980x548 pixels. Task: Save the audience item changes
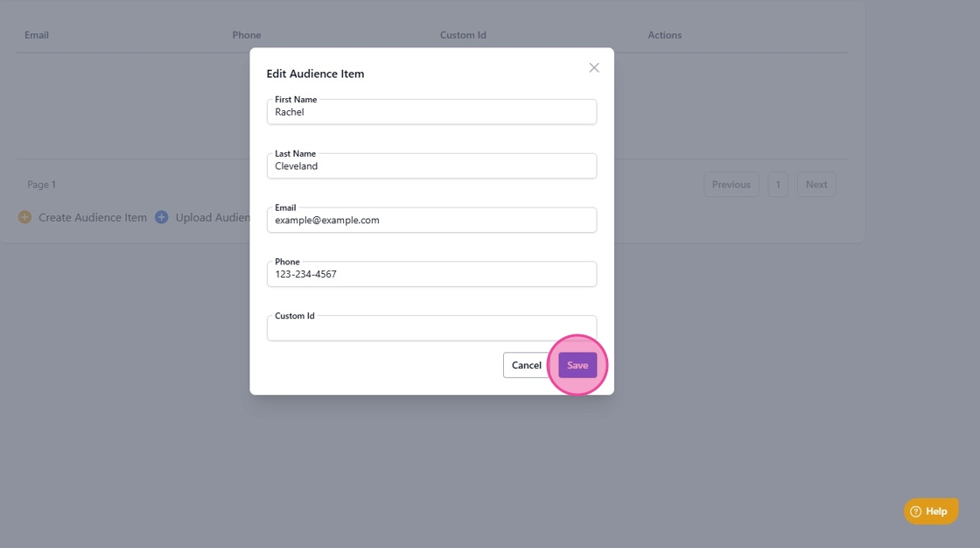(x=577, y=365)
